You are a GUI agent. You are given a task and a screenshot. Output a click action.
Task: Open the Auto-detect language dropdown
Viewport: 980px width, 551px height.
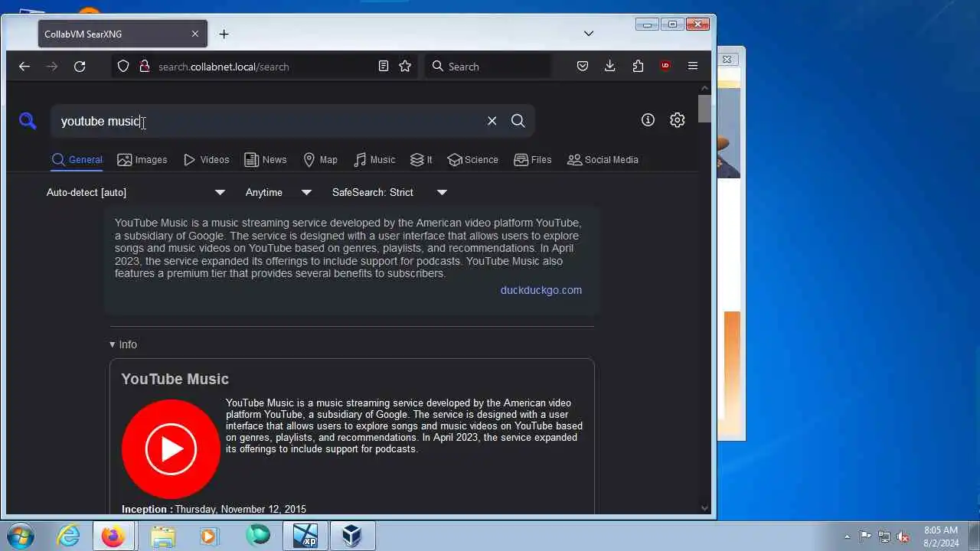[x=136, y=193]
